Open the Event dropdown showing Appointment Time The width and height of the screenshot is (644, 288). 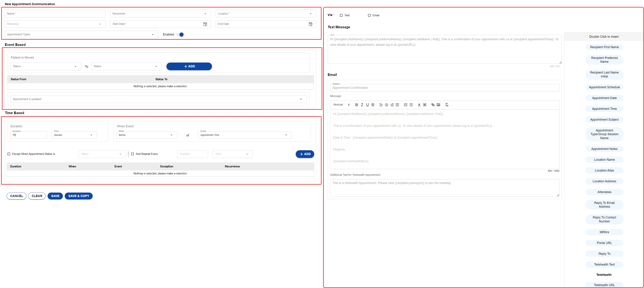click(x=244, y=135)
